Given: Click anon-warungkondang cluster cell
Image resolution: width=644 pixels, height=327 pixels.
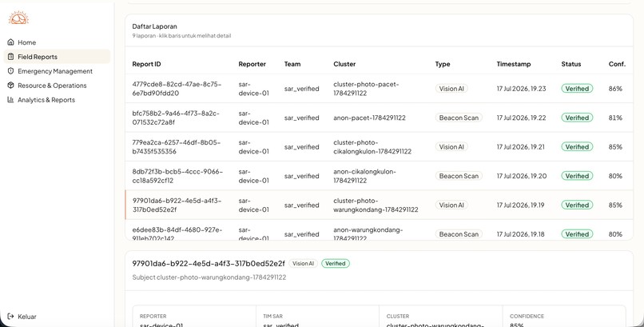Looking at the screenshot, I should [x=368, y=233].
